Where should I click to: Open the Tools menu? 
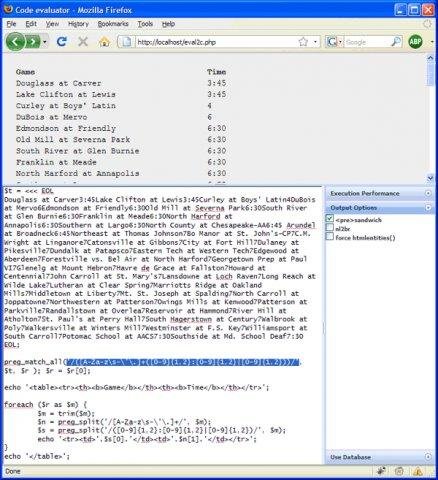click(x=145, y=24)
